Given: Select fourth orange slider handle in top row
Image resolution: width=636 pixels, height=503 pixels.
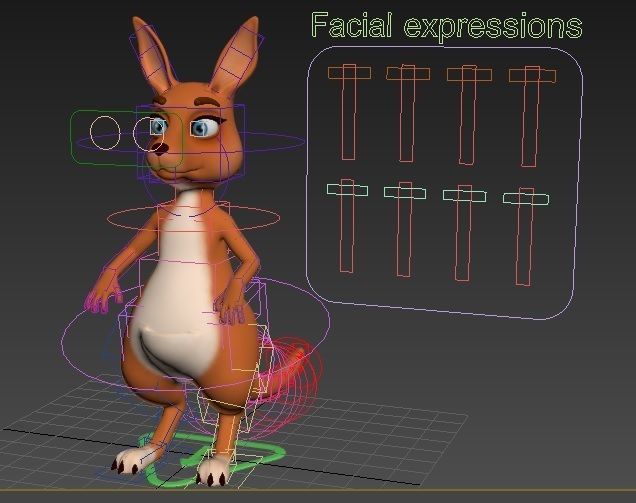Looking at the screenshot, I should pyautogui.click(x=533, y=76).
